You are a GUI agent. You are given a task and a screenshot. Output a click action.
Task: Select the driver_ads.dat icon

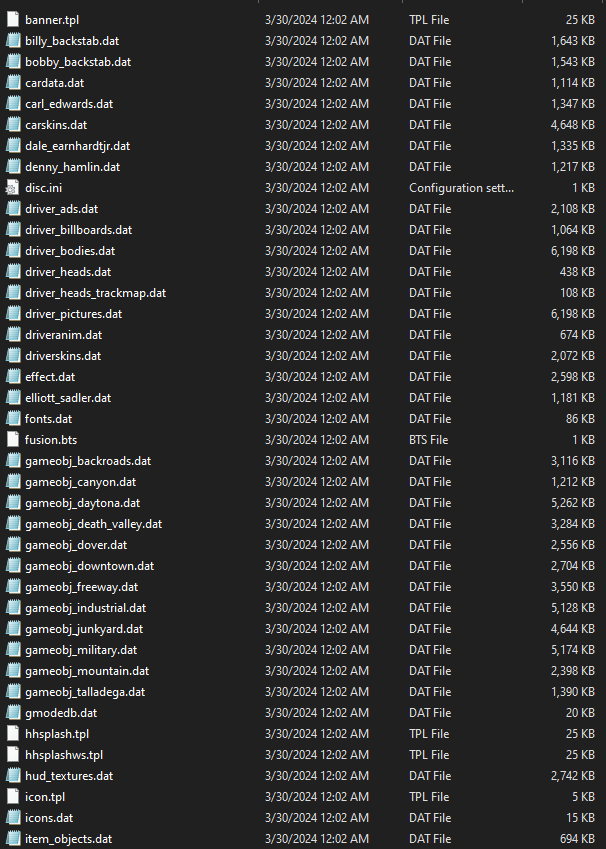[13, 209]
